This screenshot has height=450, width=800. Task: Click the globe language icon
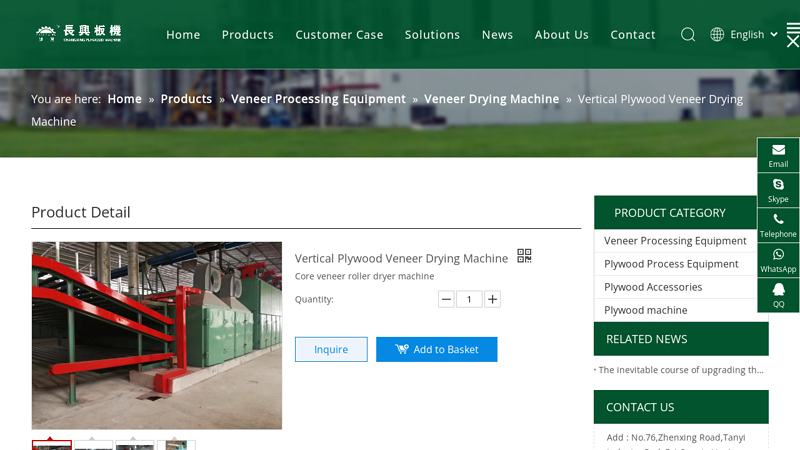pyautogui.click(x=717, y=35)
